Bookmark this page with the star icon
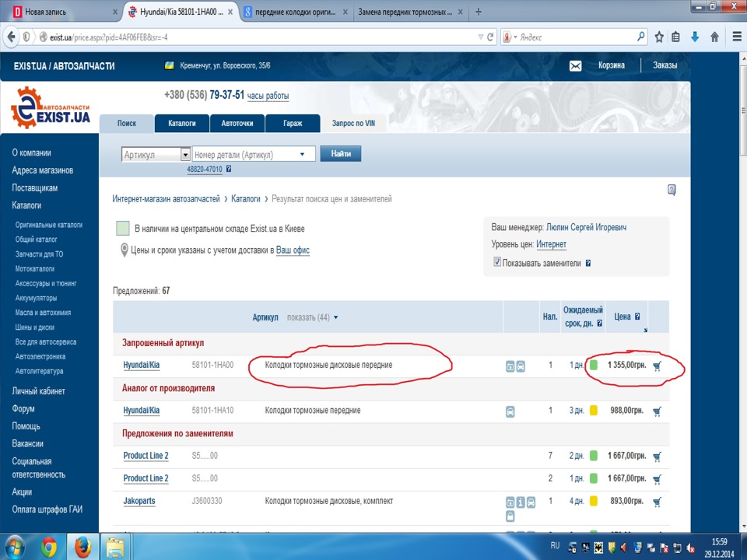747x560 pixels. pos(659,37)
